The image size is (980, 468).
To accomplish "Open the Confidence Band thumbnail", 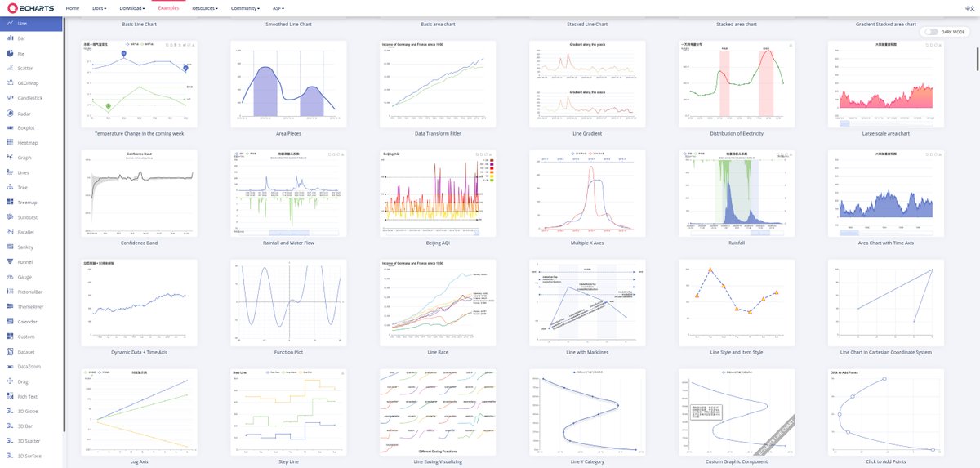I will [x=140, y=194].
